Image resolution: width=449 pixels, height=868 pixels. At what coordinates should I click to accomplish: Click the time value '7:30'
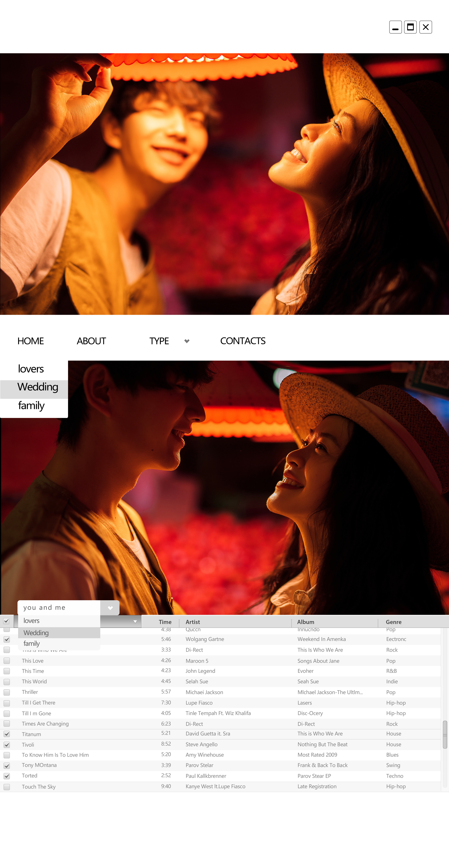coord(166,703)
